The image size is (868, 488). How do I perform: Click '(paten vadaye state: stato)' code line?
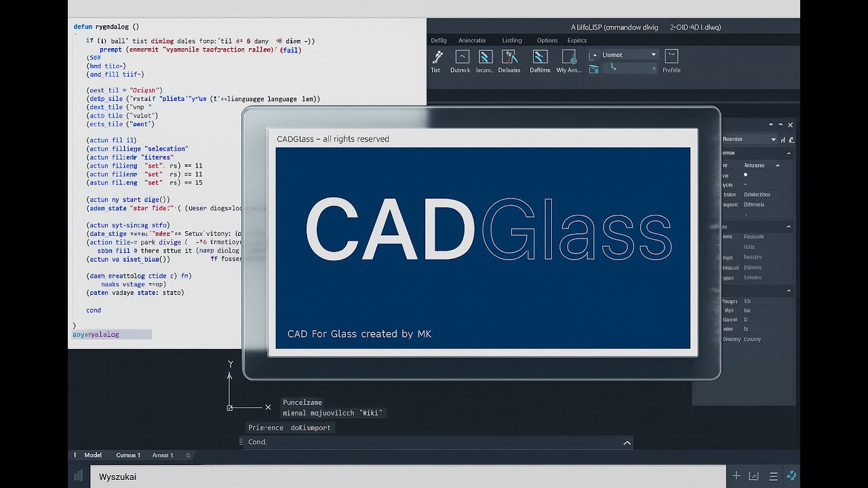pos(135,293)
